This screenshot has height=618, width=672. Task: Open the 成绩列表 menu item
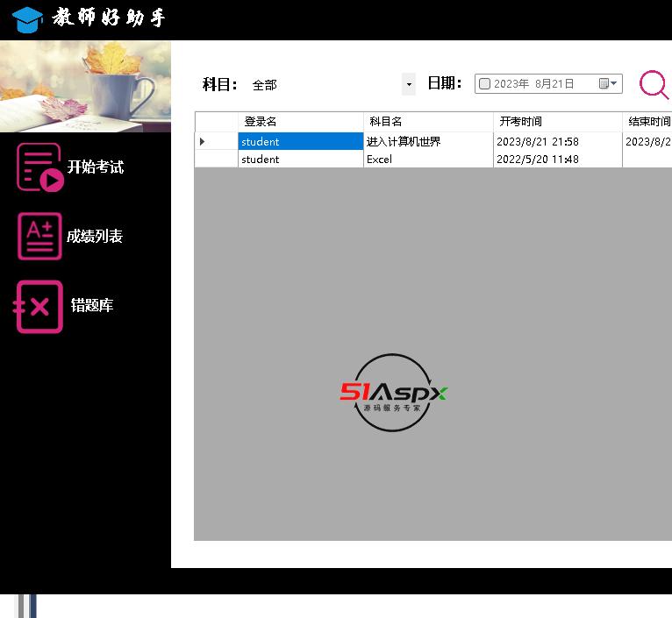[x=95, y=236]
